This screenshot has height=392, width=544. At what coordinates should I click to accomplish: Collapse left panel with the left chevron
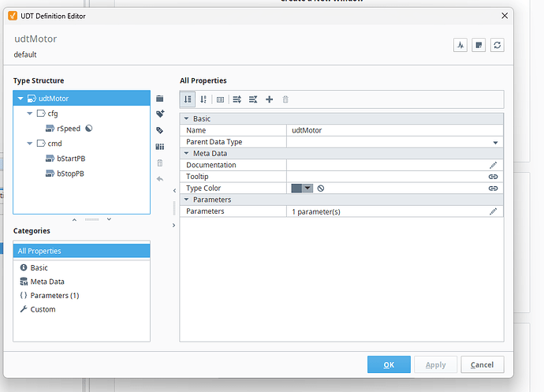click(x=174, y=191)
